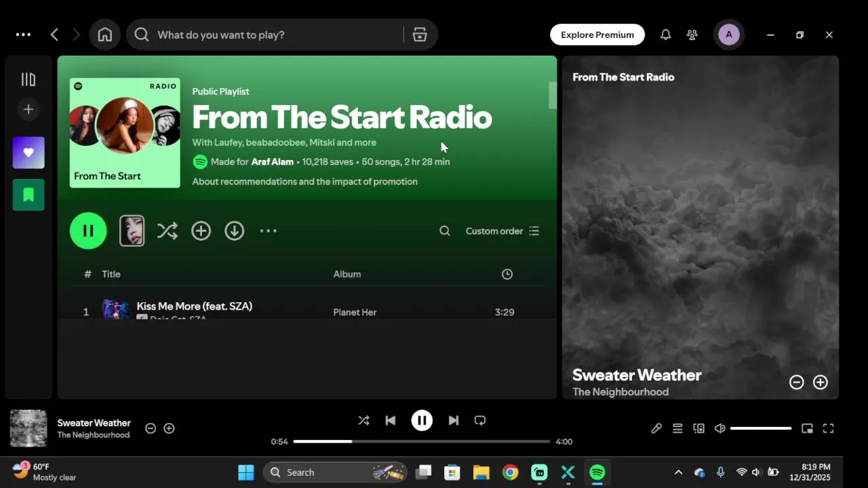Viewport: 868px width, 488px height.
Task: Adjust the volume slider
Action: coord(761,428)
